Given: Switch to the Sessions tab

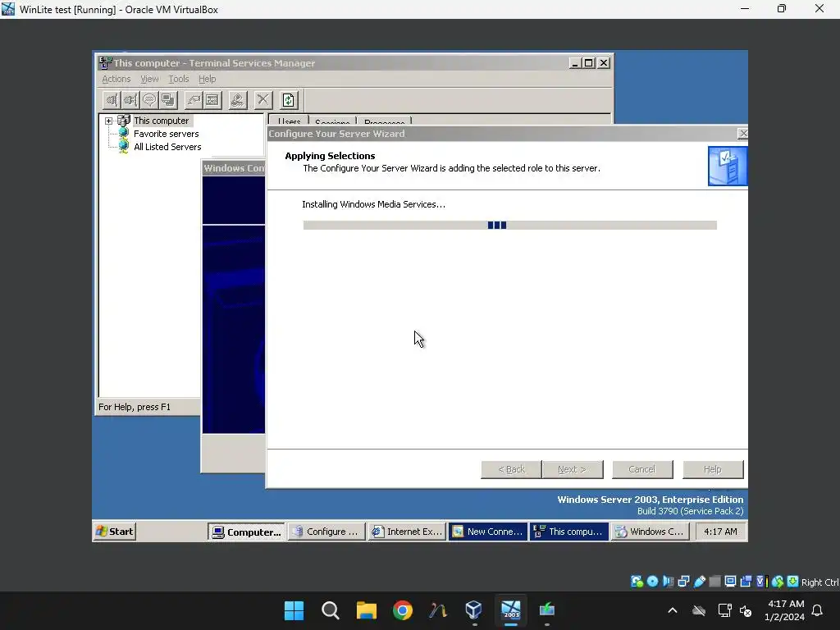Looking at the screenshot, I should 332,121.
